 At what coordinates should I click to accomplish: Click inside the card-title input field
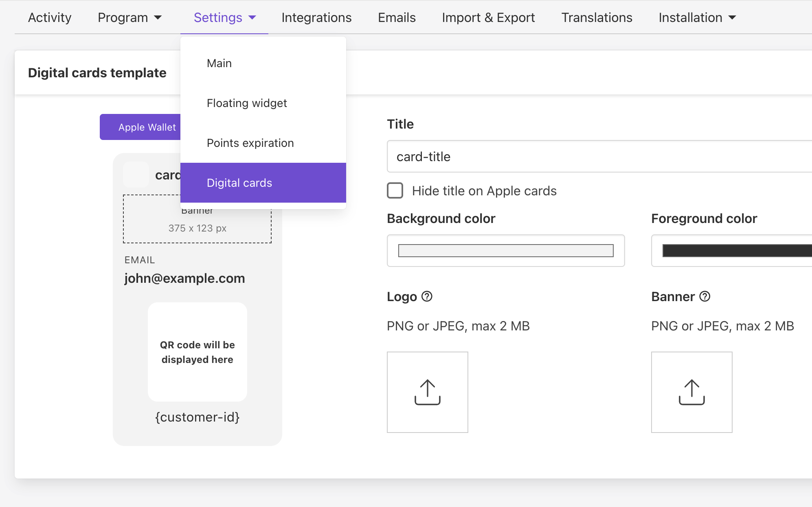[x=529, y=157]
